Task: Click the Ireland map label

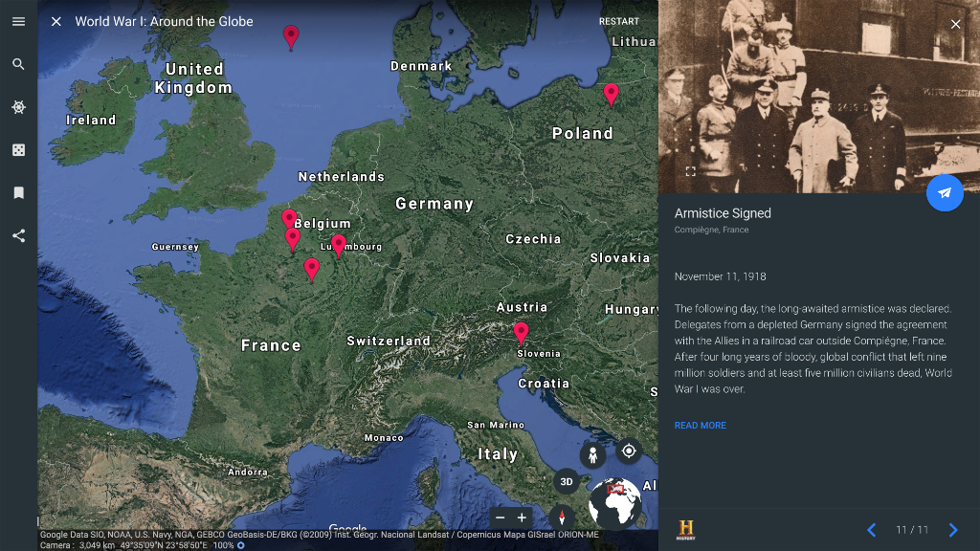Action: pos(91,120)
